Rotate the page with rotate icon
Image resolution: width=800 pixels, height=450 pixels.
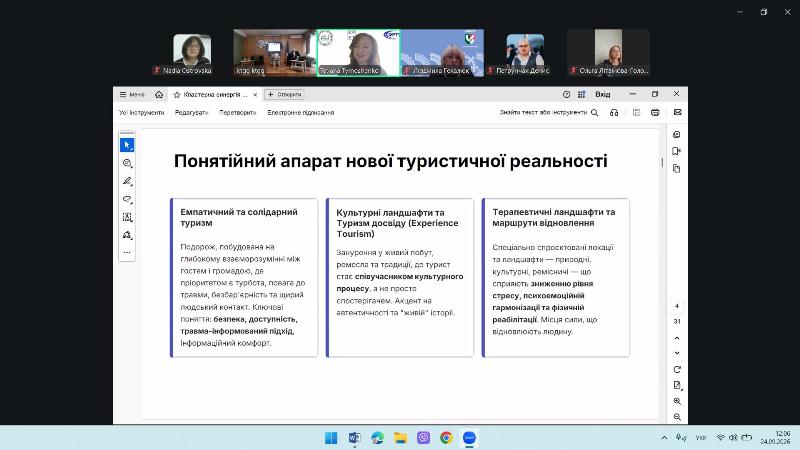(677, 369)
